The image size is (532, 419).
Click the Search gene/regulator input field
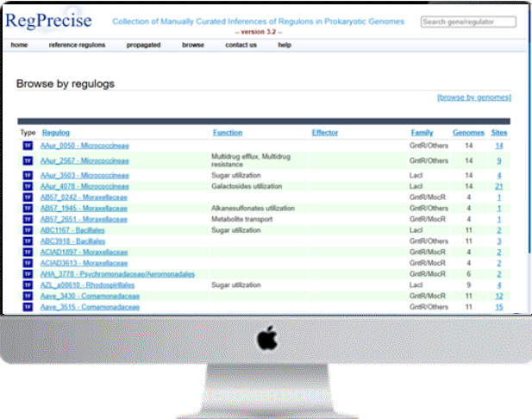pos(470,22)
